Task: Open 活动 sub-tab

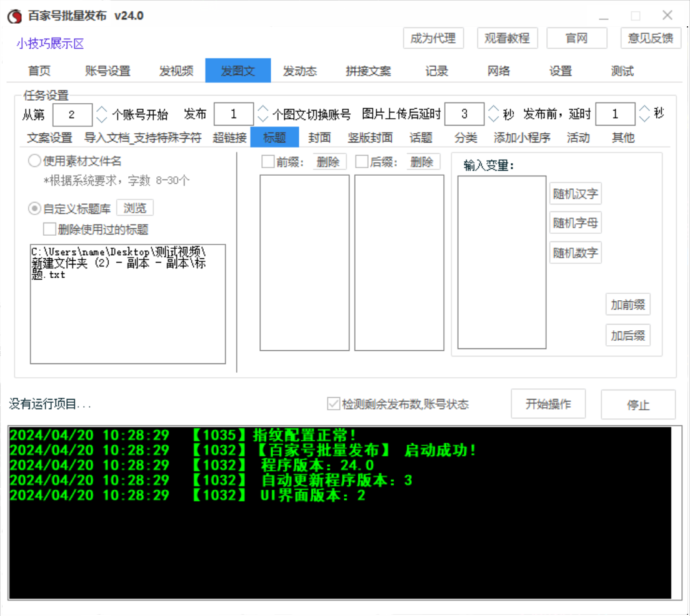Action: pyautogui.click(x=578, y=138)
